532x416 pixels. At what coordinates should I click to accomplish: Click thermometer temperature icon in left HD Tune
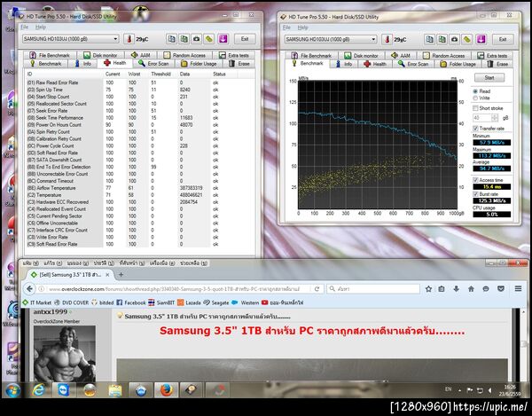point(129,39)
